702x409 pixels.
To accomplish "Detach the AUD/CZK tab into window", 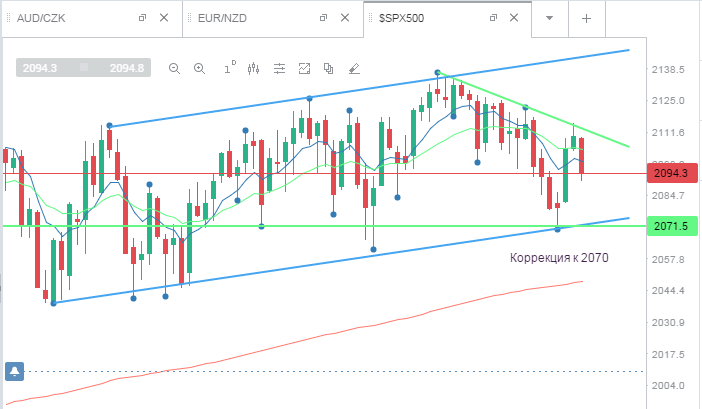I will pyautogui.click(x=142, y=18).
